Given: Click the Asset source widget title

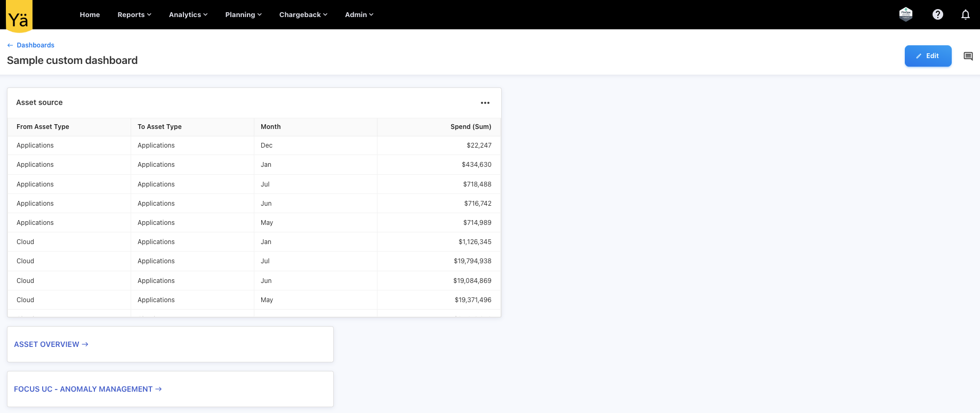Looking at the screenshot, I should point(39,102).
